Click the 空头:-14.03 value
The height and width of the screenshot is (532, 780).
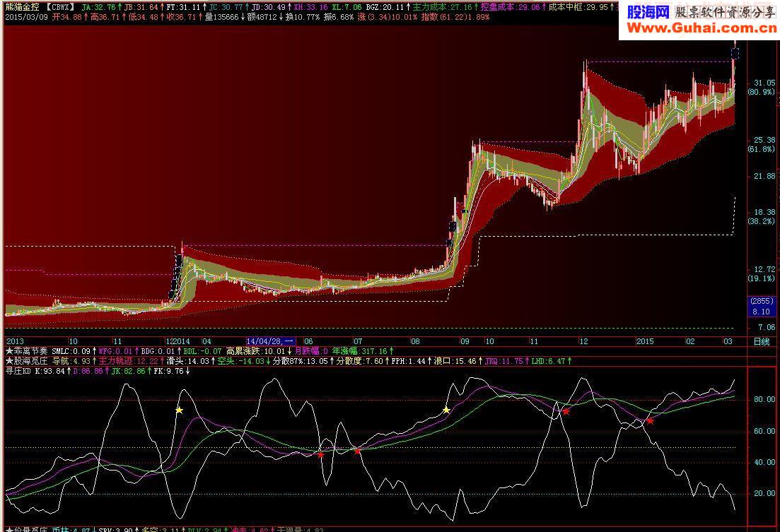click(x=240, y=361)
